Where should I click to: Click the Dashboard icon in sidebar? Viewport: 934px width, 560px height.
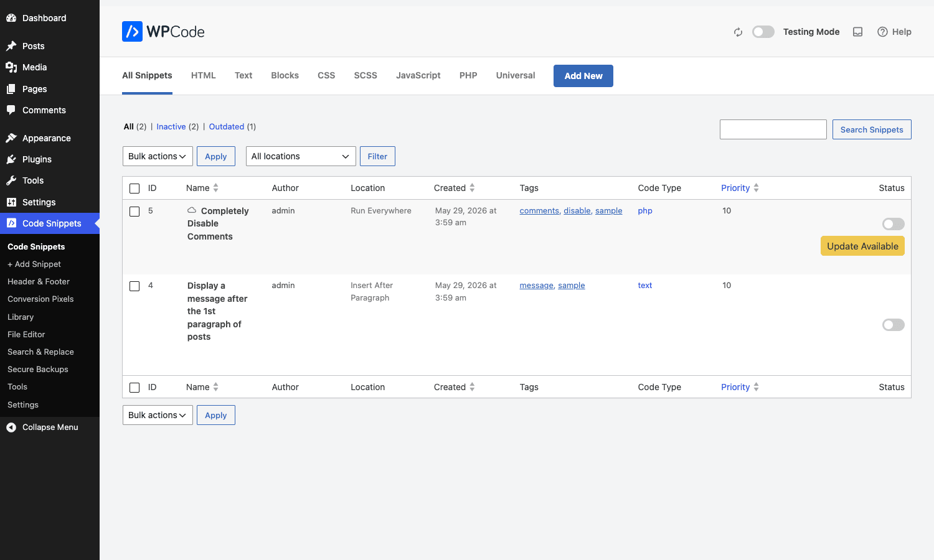[11, 18]
